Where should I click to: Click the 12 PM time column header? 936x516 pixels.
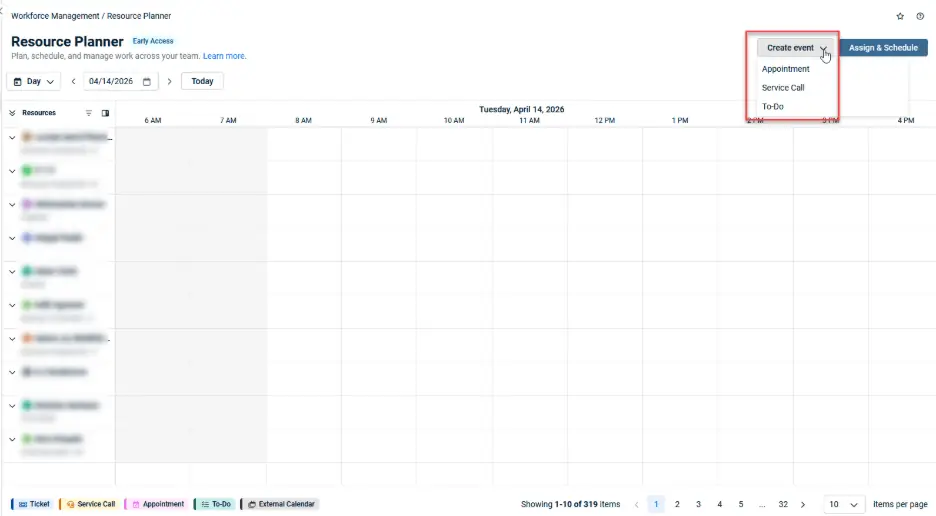pos(605,121)
